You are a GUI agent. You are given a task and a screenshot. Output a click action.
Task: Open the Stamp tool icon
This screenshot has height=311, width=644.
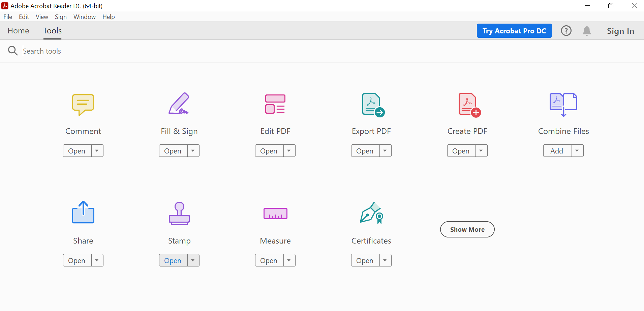[179, 214]
